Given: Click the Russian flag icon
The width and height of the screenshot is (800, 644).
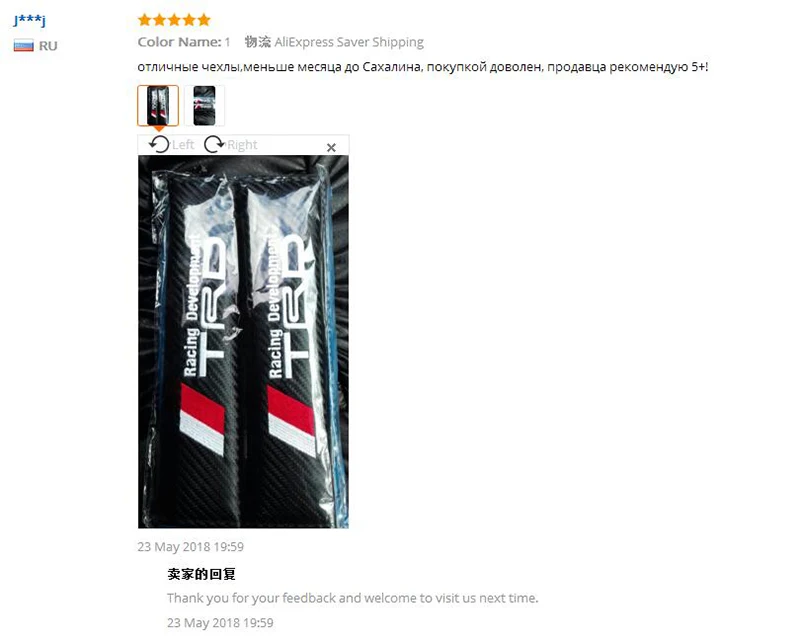Looking at the screenshot, I should pos(23,45).
